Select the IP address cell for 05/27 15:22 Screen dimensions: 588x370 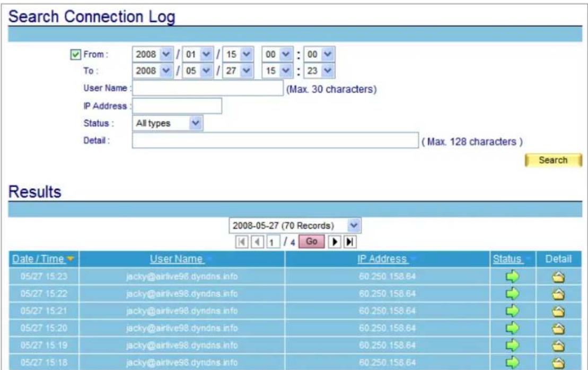pyautogui.click(x=388, y=294)
